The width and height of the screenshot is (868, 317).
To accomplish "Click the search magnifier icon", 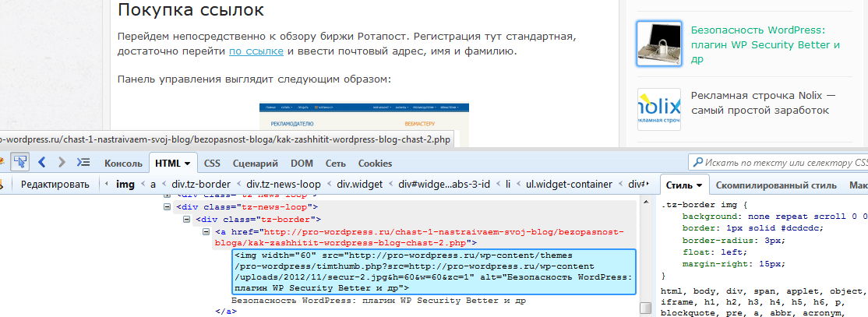I will [696, 163].
